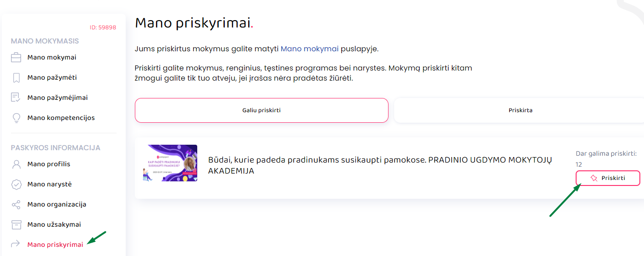Click the person icon beside Mano profilis
The image size is (644, 256).
[17, 164]
